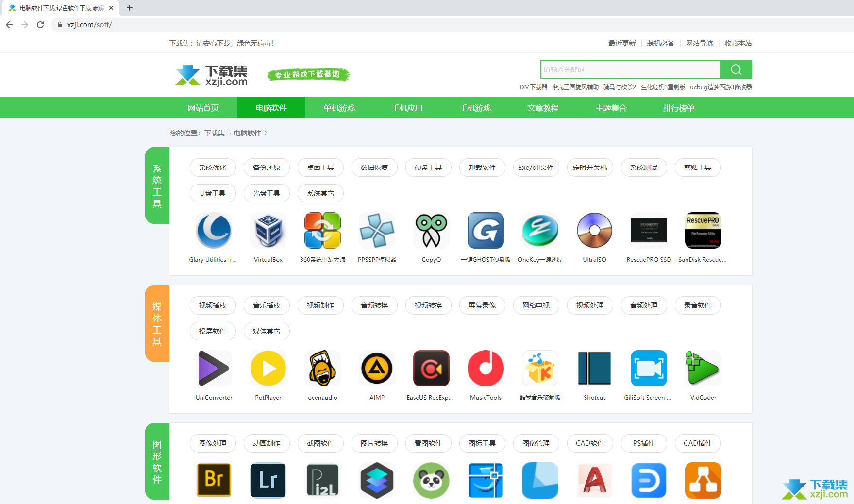Focus the keyword search input field
This screenshot has width=854, height=504.
[630, 69]
